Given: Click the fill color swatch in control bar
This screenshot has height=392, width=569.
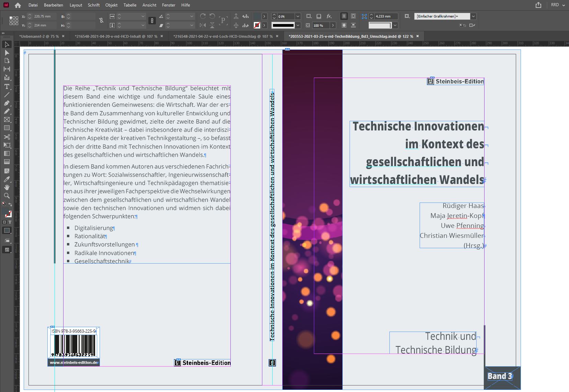Looking at the screenshot, I should 257,16.
